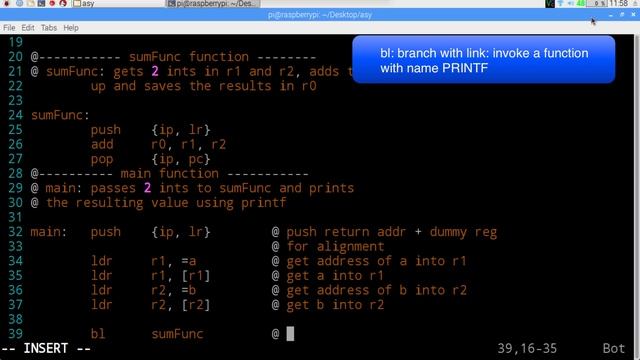Click the '-- INSERT --' mode indicator

point(46,348)
